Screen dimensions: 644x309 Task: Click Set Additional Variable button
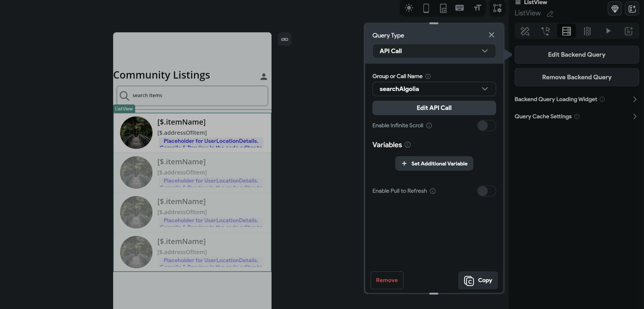434,164
